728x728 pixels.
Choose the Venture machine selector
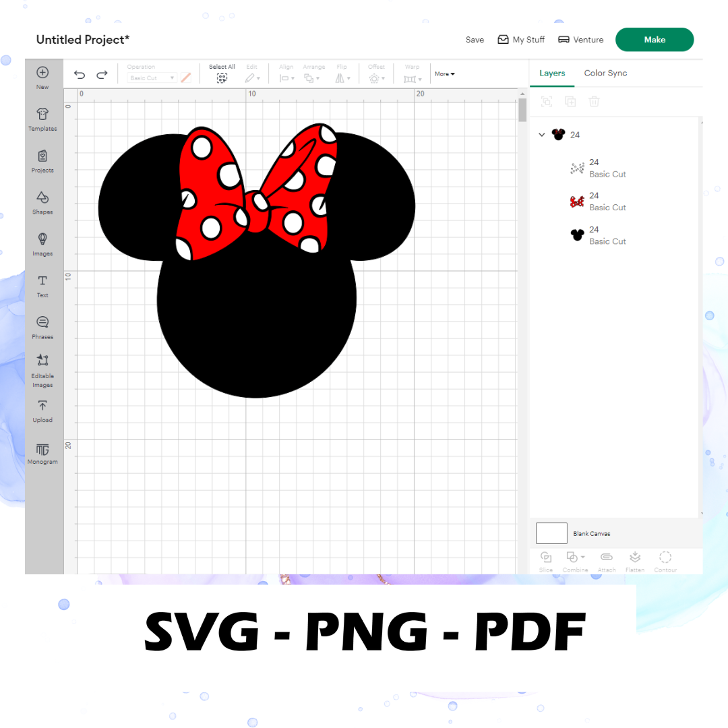(x=581, y=40)
